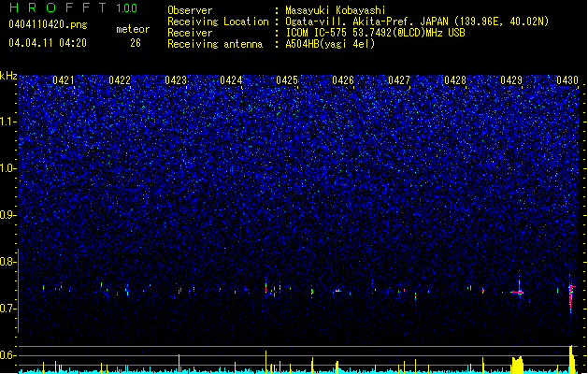Click the 'Observer' field label

(x=190, y=10)
